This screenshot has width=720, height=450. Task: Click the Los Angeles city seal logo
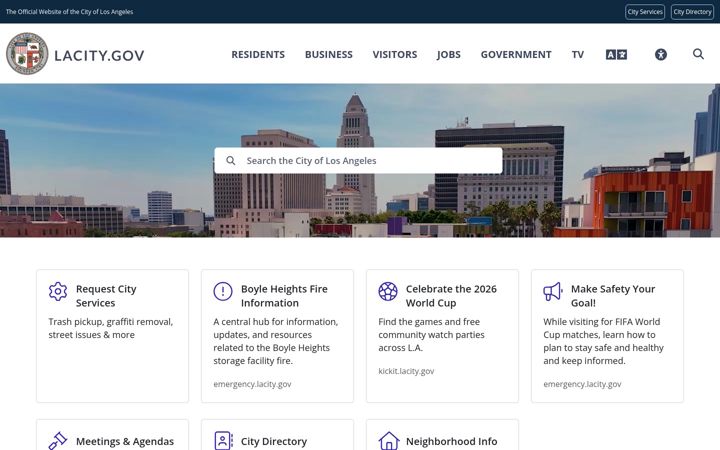[27, 54]
